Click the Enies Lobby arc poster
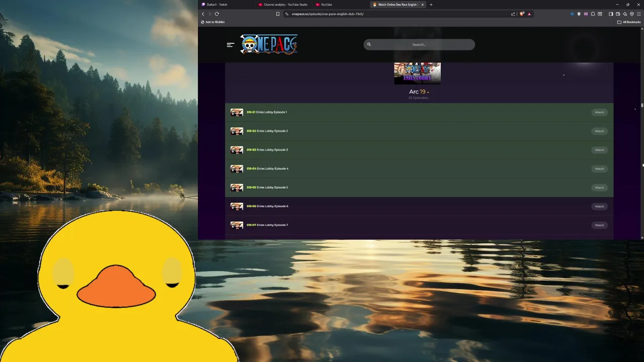 [417, 73]
